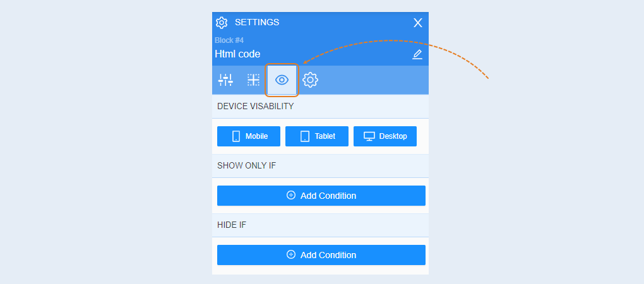The width and height of the screenshot is (644, 284).
Task: Click plus icon in SHOW ONLY IF button
Action: pos(291,196)
